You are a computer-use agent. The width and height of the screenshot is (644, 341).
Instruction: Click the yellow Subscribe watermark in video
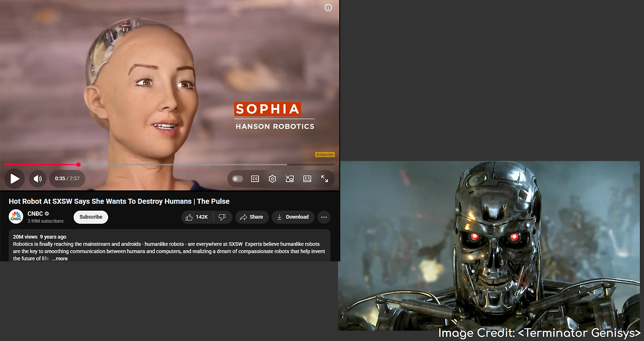[325, 154]
